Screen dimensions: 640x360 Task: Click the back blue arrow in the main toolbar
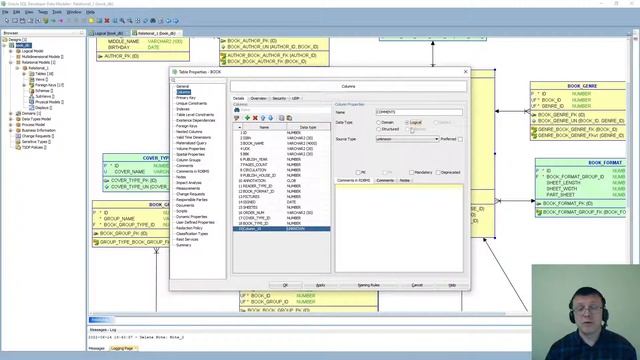pos(168,20)
